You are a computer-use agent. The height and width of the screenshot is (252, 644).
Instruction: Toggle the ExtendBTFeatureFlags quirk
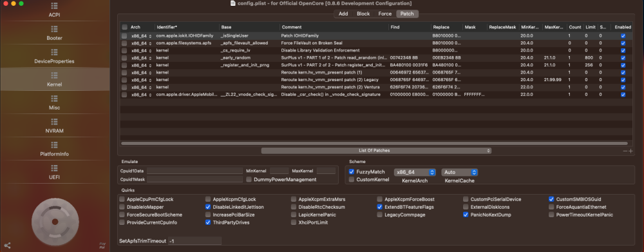pyautogui.click(x=379, y=207)
